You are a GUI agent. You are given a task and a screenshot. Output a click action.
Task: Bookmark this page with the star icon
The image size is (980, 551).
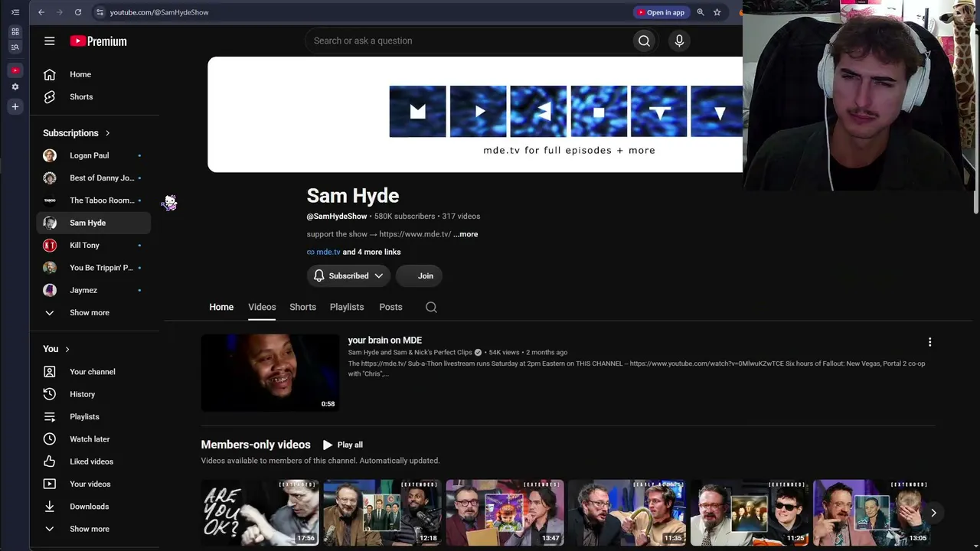click(717, 12)
